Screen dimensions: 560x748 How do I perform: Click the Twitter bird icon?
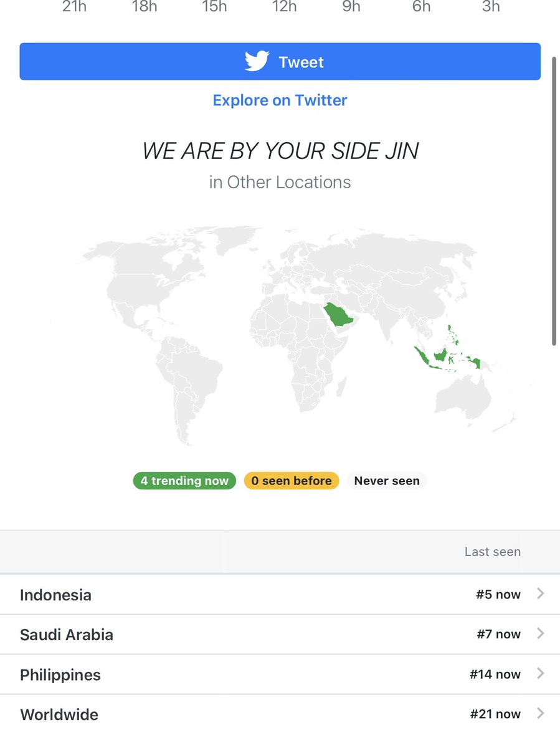click(x=257, y=62)
